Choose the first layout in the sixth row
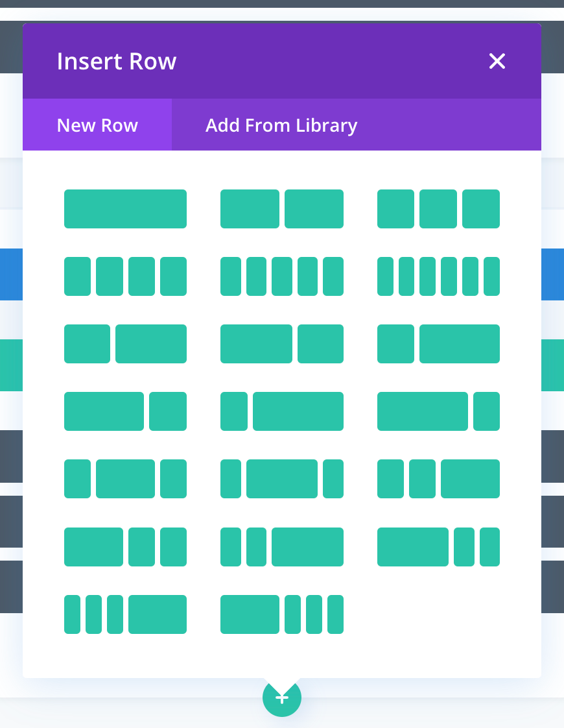 click(x=125, y=547)
